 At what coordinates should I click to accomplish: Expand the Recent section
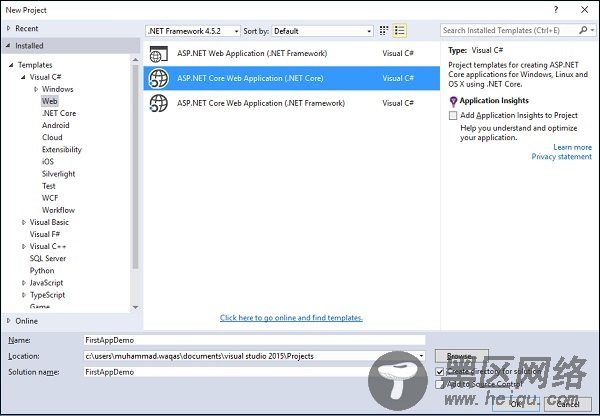8,28
